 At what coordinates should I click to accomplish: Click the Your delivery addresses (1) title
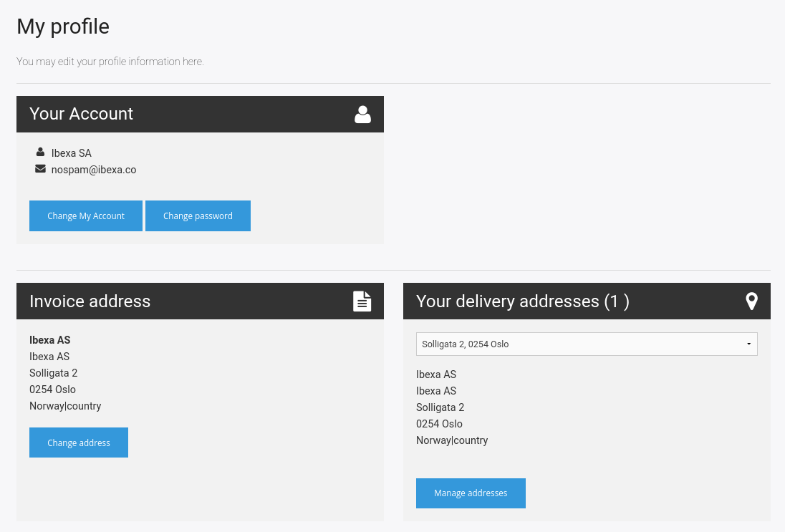click(523, 301)
